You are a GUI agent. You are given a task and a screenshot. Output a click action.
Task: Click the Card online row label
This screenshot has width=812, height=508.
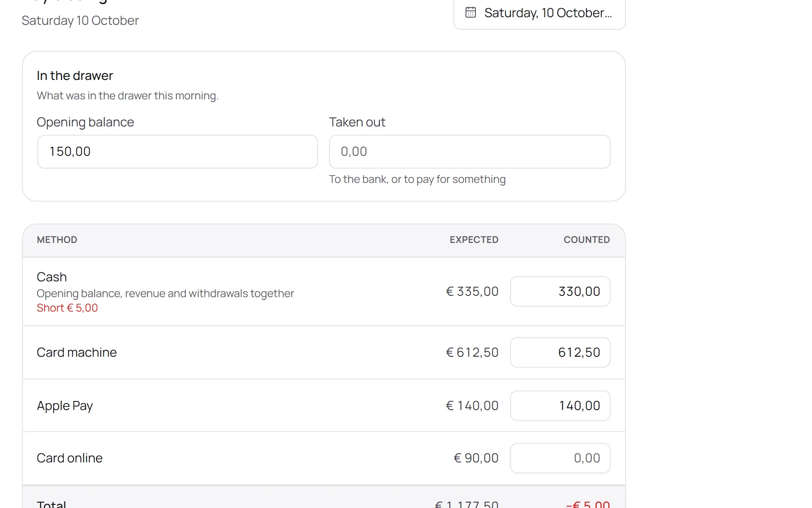(x=70, y=458)
